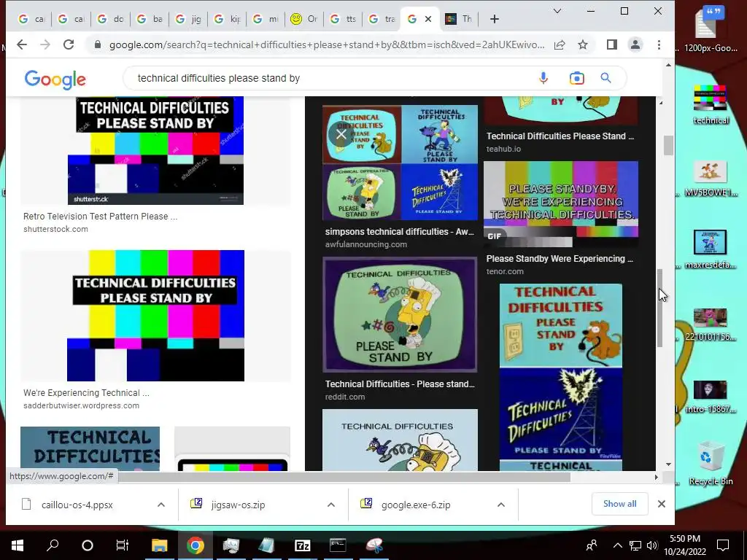Open the 'Please Standby Were Experiencing' title

[560, 259]
